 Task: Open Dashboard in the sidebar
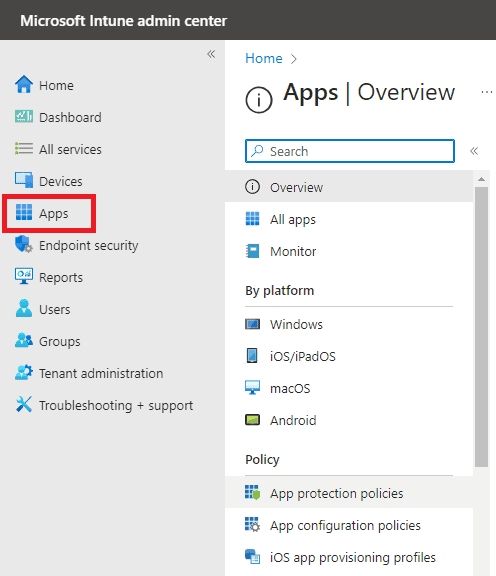(70, 117)
